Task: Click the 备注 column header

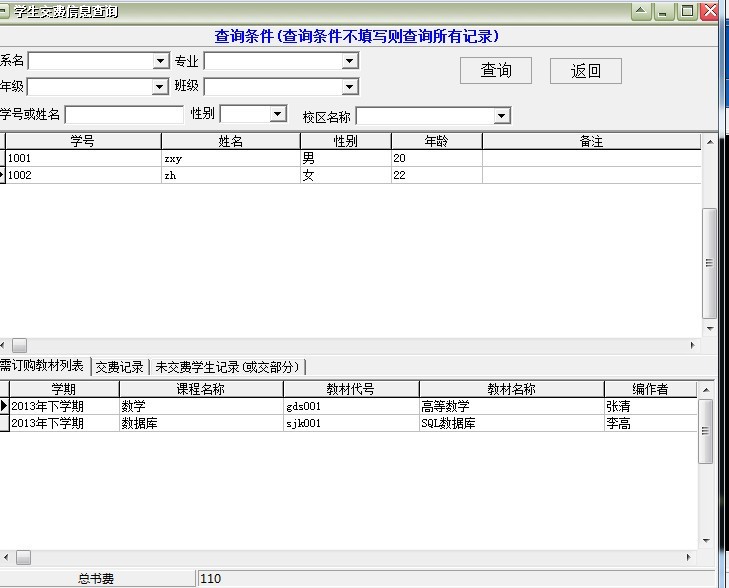Action: [591, 141]
